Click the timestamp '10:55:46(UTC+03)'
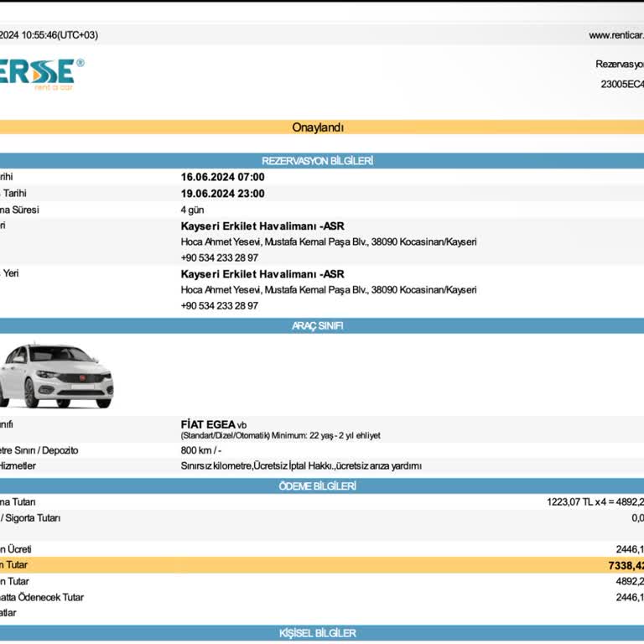 click(60, 35)
